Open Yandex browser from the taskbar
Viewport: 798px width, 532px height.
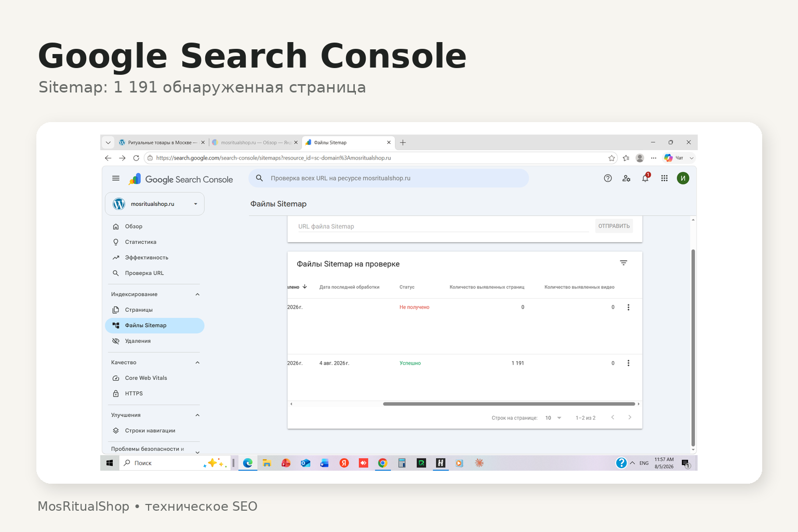click(x=344, y=463)
